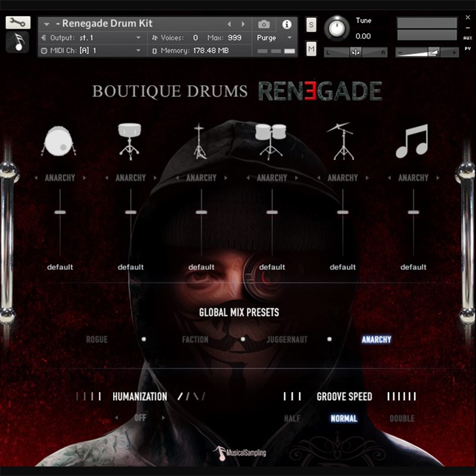Click the camera snapshot icon
Viewport: 476px width, 476px height.
click(x=264, y=24)
